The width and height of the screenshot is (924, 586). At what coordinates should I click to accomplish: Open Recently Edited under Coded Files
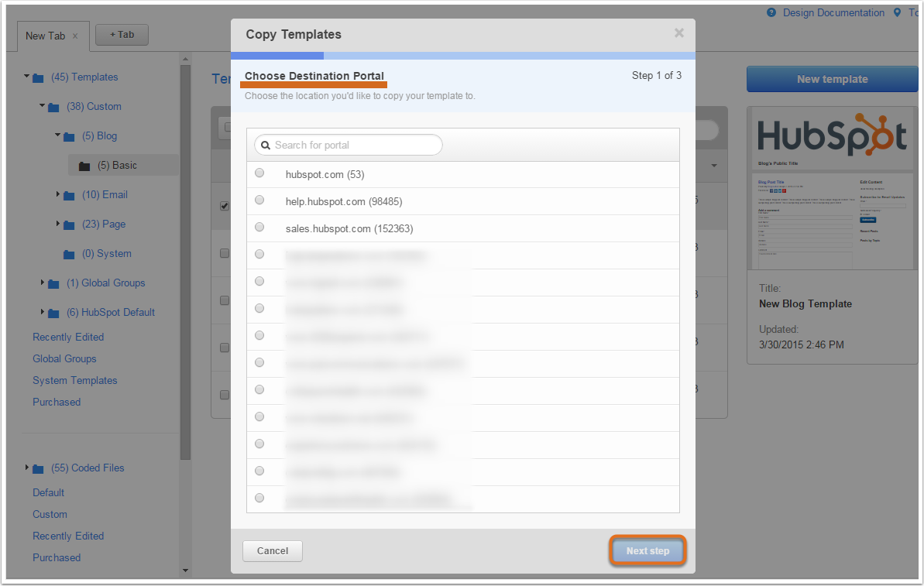click(x=68, y=536)
